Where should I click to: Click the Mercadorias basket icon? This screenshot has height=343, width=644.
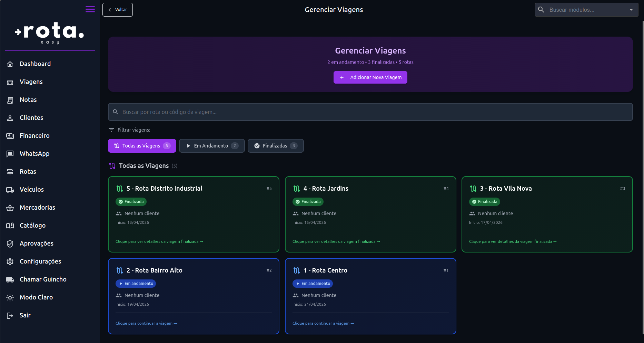click(10, 208)
